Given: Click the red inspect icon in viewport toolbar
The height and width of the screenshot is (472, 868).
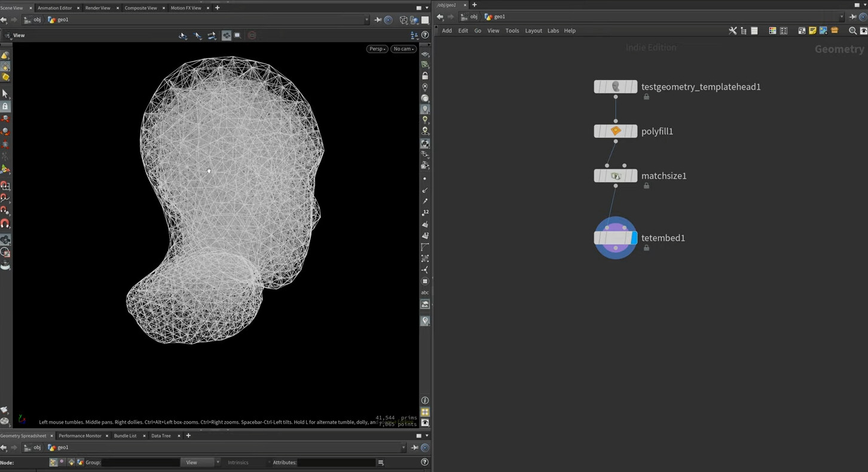Looking at the screenshot, I should tap(252, 35).
